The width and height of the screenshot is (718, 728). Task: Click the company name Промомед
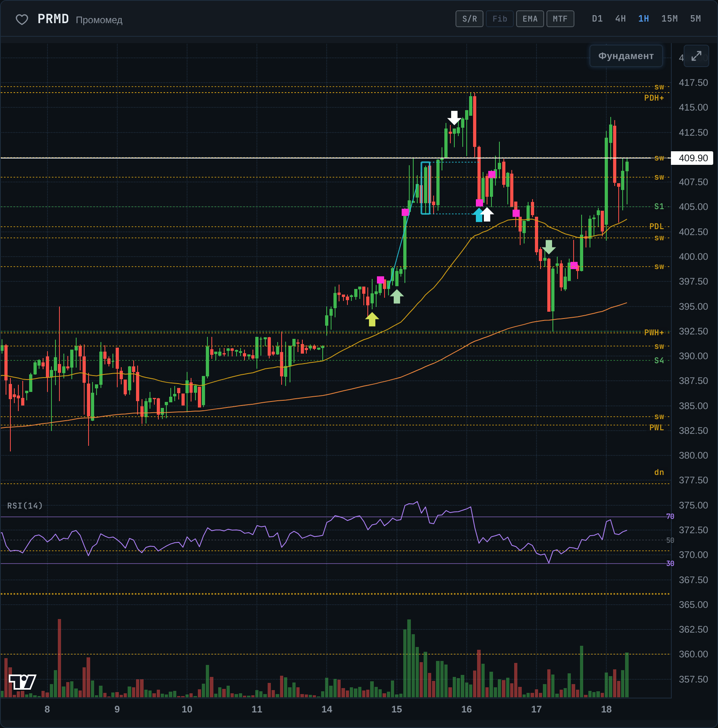[99, 20]
